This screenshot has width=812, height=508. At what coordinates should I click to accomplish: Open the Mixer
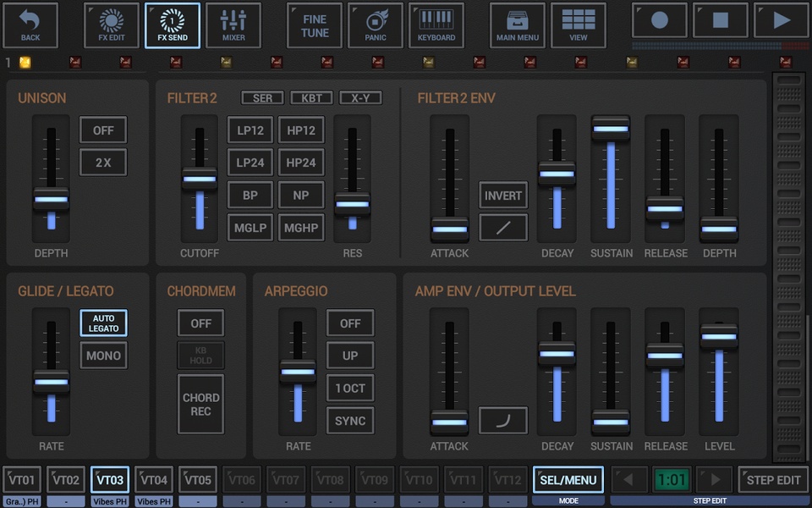[x=233, y=25]
